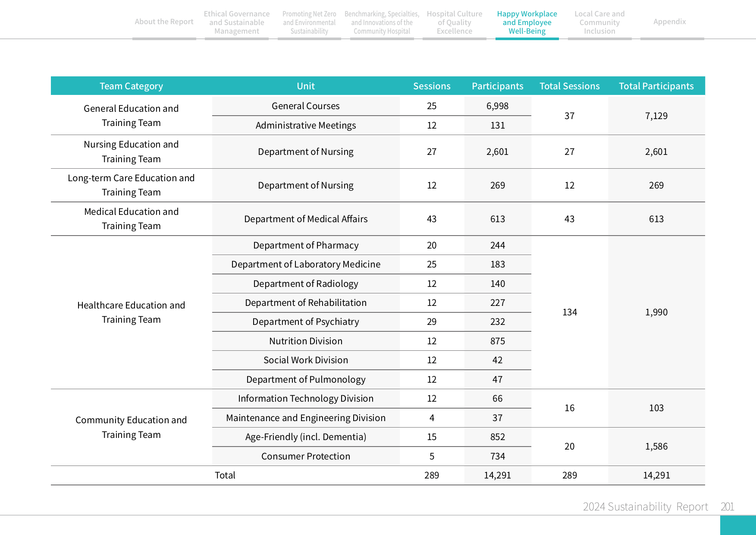Screen dimensions: 756x535
Task: Click General Education and Training Team cell
Action: point(131,115)
